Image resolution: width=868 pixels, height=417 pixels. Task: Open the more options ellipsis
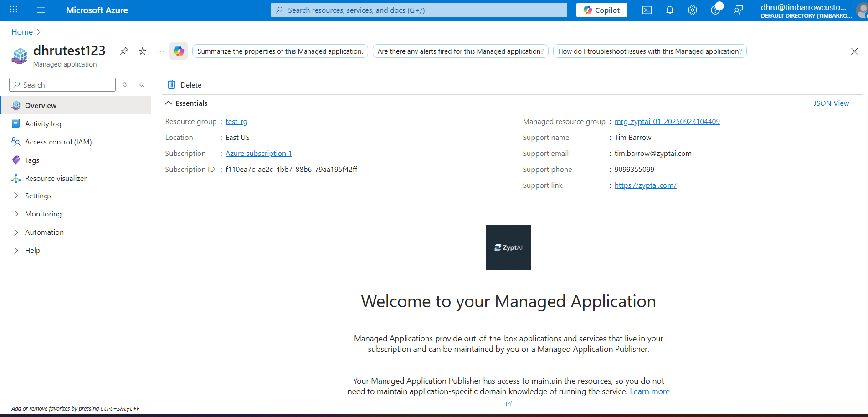[160, 51]
